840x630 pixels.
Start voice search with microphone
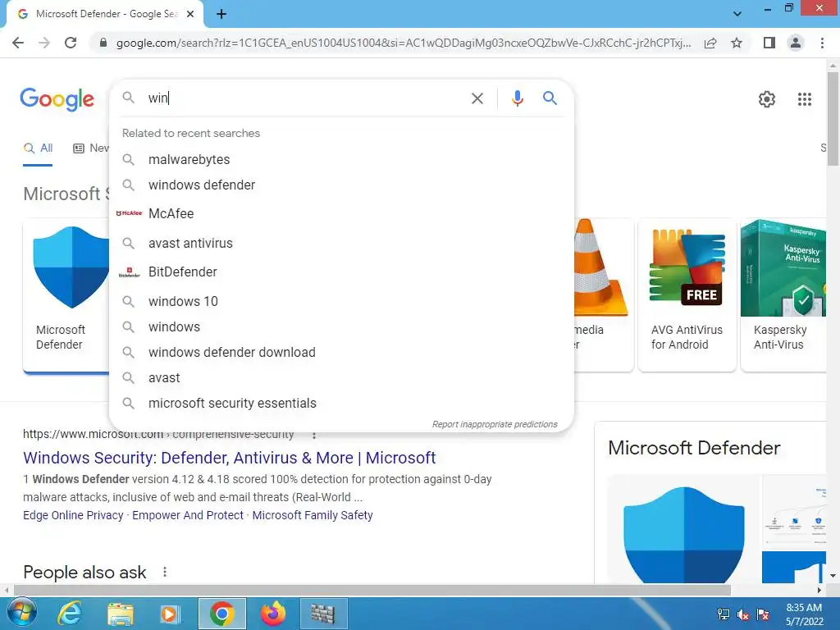[517, 98]
